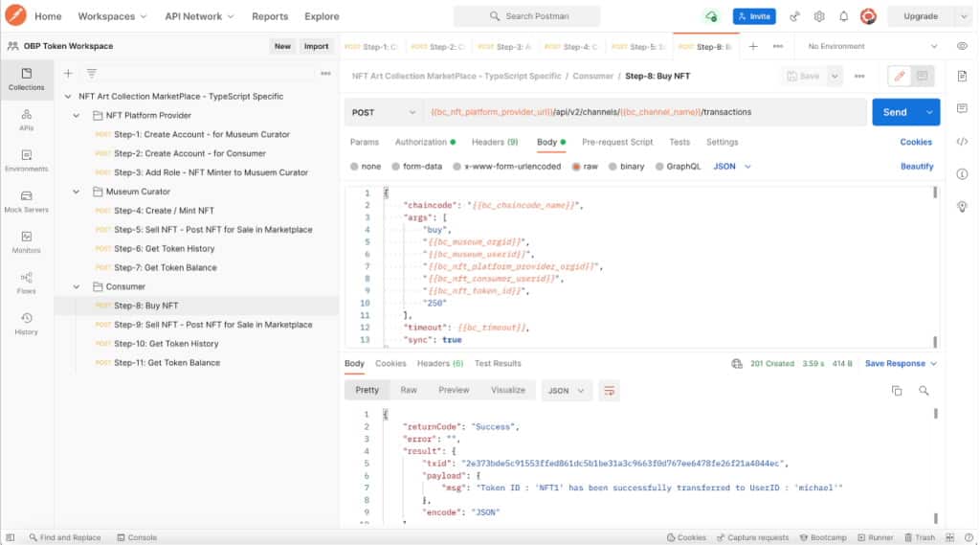Image resolution: width=980 pixels, height=545 pixels.
Task: Open the Workspaces dropdown menu
Action: (x=112, y=16)
